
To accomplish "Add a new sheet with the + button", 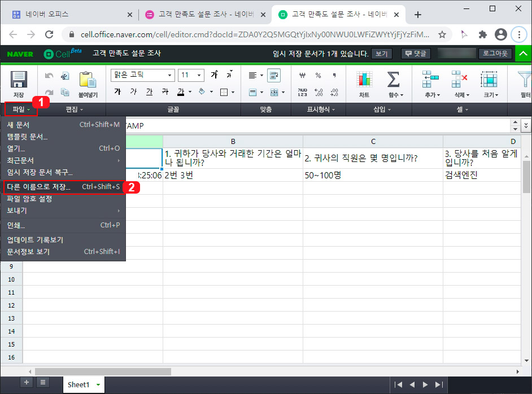I will pos(27,382).
